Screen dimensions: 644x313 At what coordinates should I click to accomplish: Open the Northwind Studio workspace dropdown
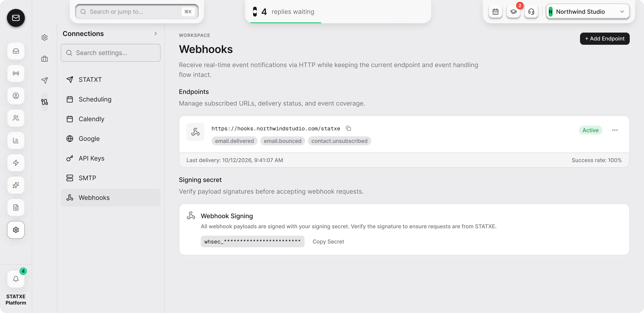click(x=587, y=12)
